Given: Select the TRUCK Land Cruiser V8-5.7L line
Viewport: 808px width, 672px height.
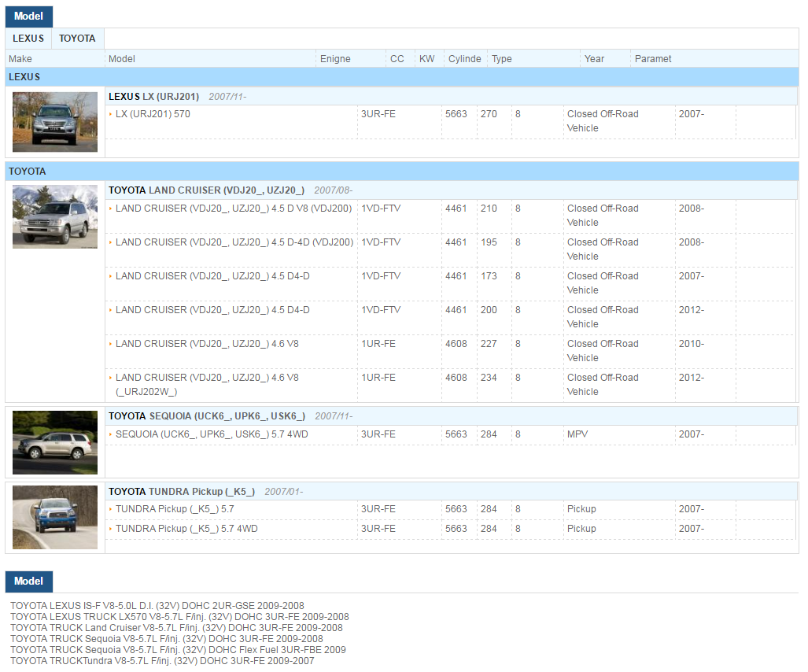Looking at the screenshot, I should coord(176,628).
